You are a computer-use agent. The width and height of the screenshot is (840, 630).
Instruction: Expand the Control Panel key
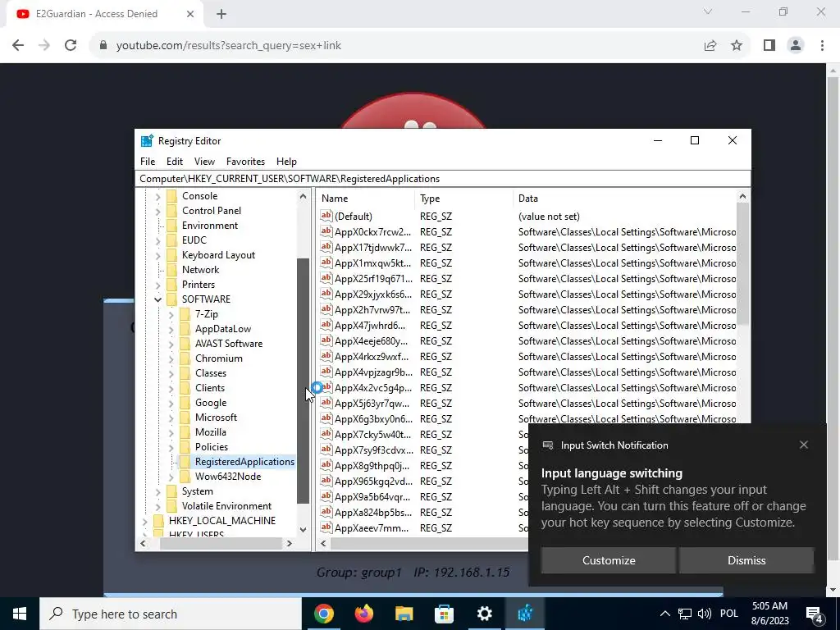pos(158,211)
